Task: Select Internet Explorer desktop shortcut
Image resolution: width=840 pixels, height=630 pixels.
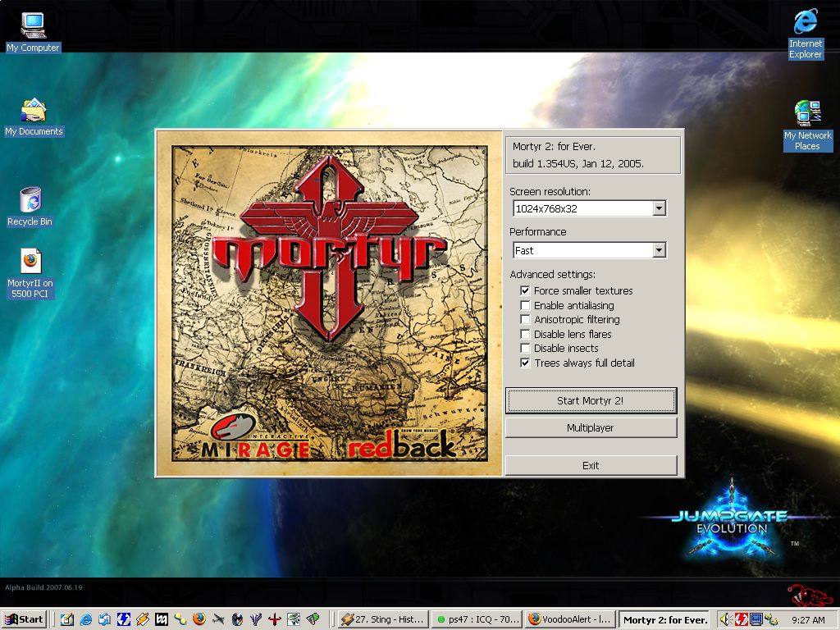Action: (x=806, y=33)
